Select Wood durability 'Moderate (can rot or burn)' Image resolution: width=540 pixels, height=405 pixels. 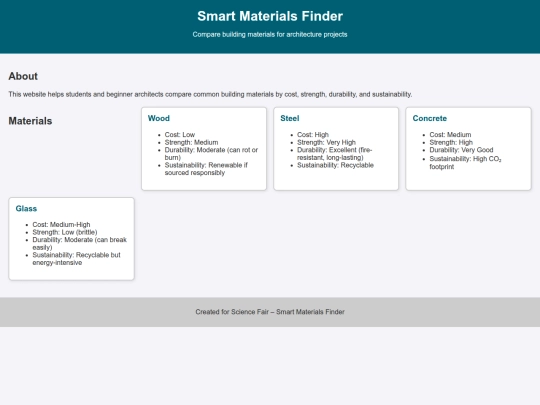[211, 154]
